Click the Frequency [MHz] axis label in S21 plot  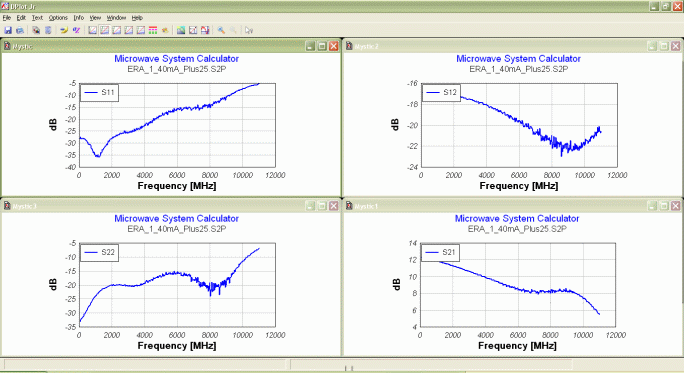517,346
